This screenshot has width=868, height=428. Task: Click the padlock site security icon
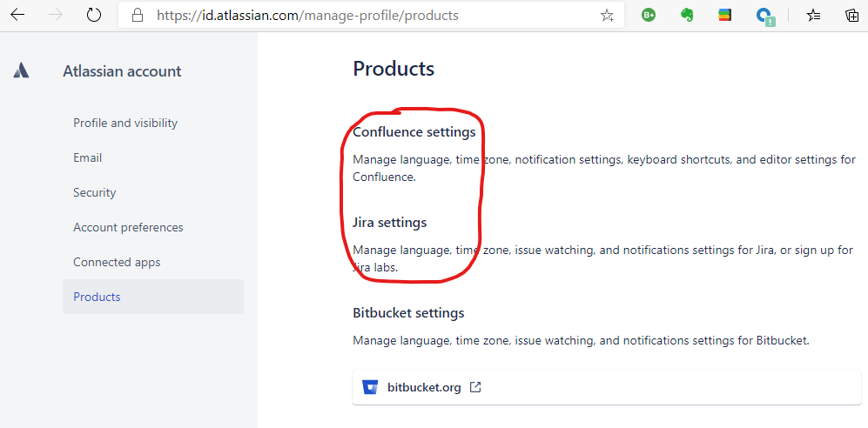[138, 16]
